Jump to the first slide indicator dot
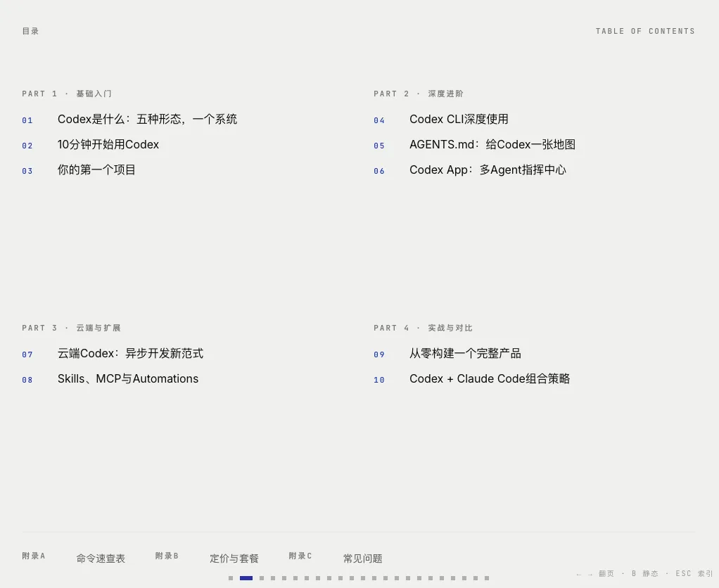719x588 pixels. tap(231, 578)
